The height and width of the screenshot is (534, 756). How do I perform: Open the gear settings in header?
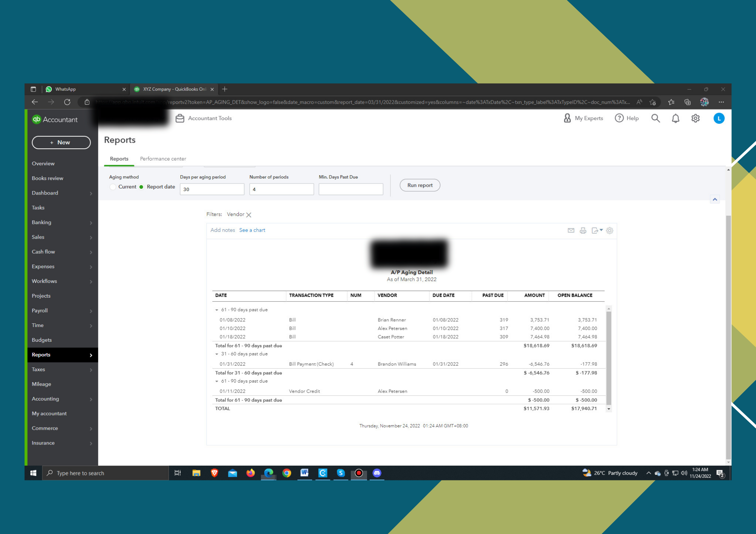point(695,119)
